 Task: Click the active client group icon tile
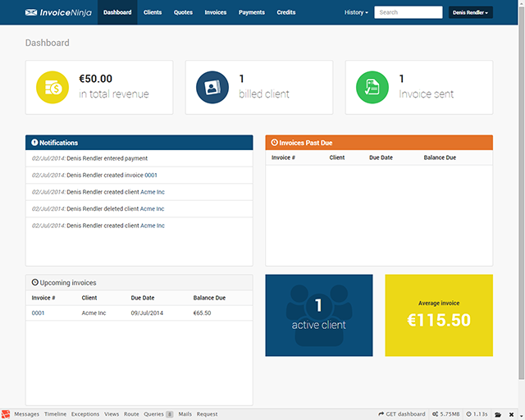[319, 316]
